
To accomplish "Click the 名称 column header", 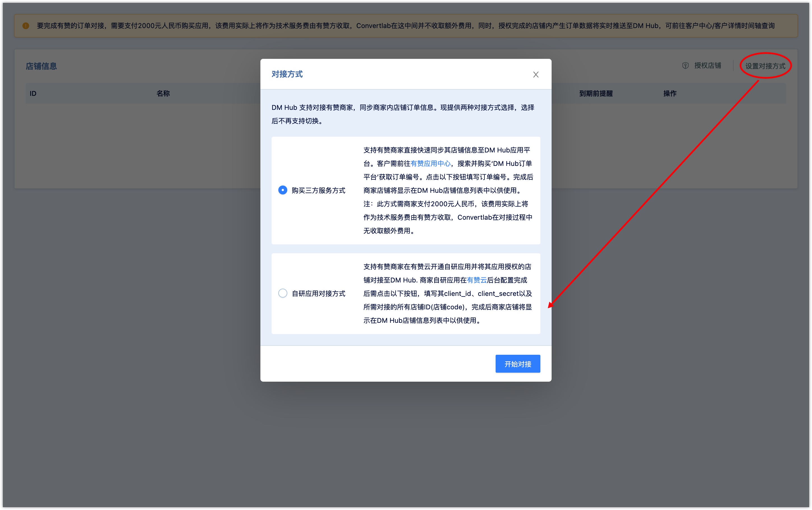I will pos(163,93).
